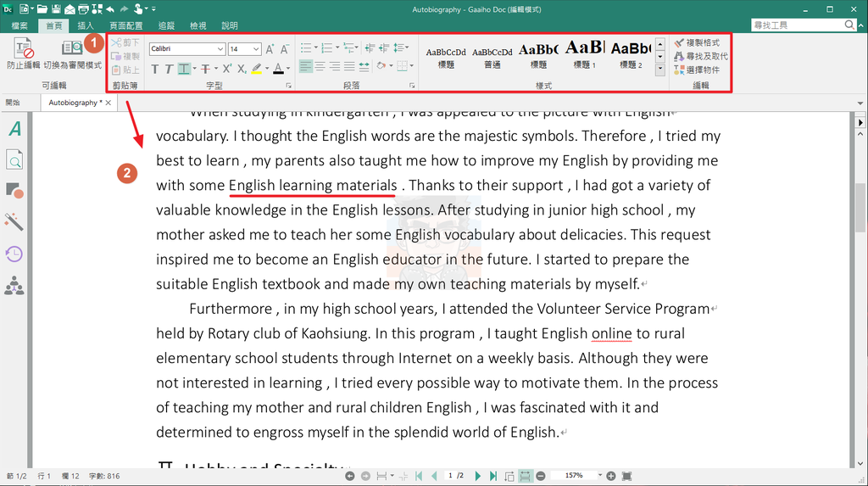
Task: Toggle underline formatting
Action: [x=184, y=69]
